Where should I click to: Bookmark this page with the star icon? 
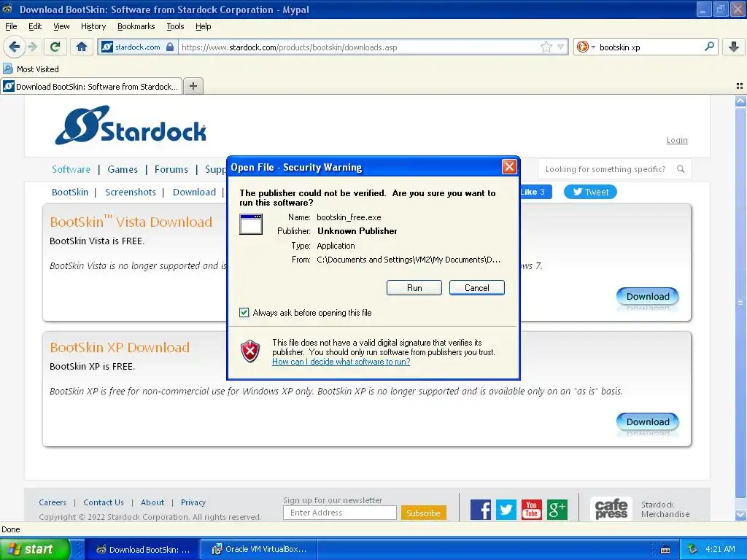(x=546, y=47)
